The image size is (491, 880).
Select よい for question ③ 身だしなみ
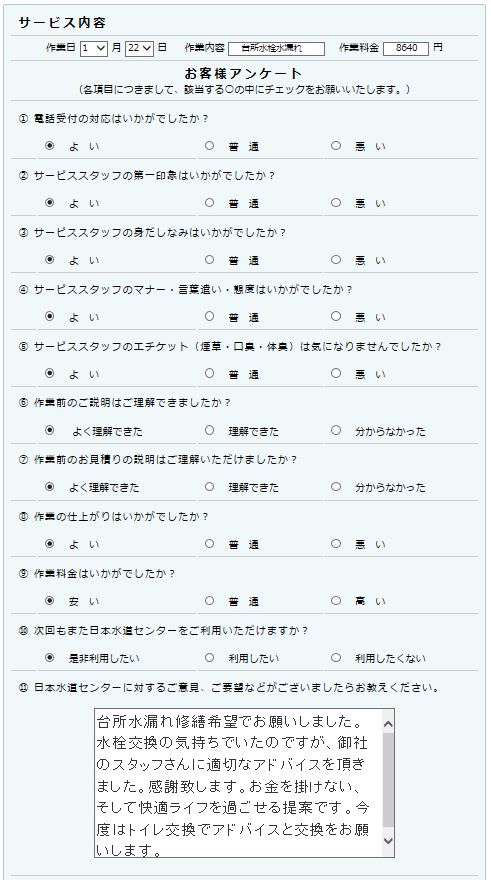coord(49,259)
